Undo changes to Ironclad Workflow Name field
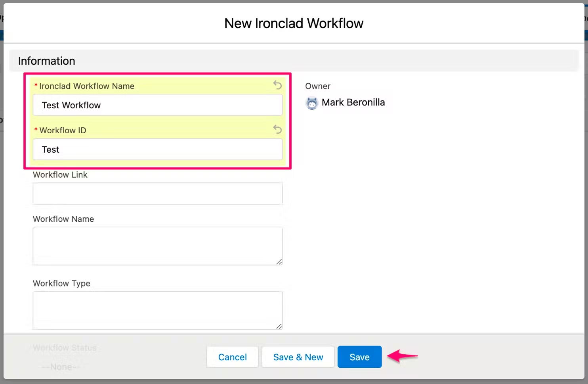Screen dimensions: 588x384 (x=277, y=85)
